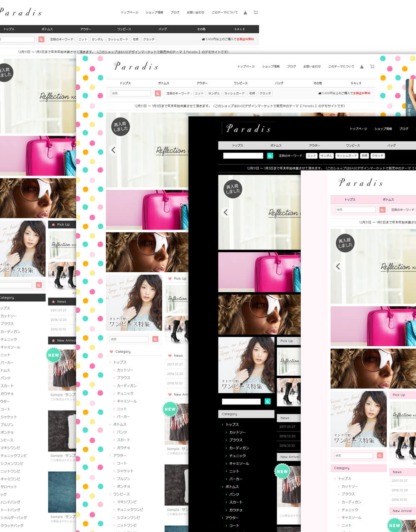Click the tree icon in the polka-dot theme header
The height and width of the screenshot is (532, 416).
(x=362, y=66)
